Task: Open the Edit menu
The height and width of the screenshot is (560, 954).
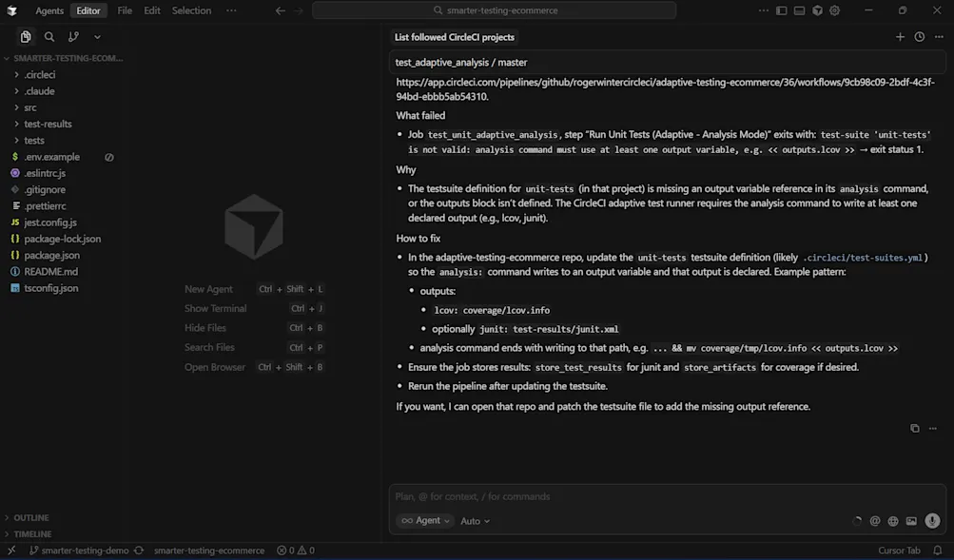Action: tap(152, 10)
